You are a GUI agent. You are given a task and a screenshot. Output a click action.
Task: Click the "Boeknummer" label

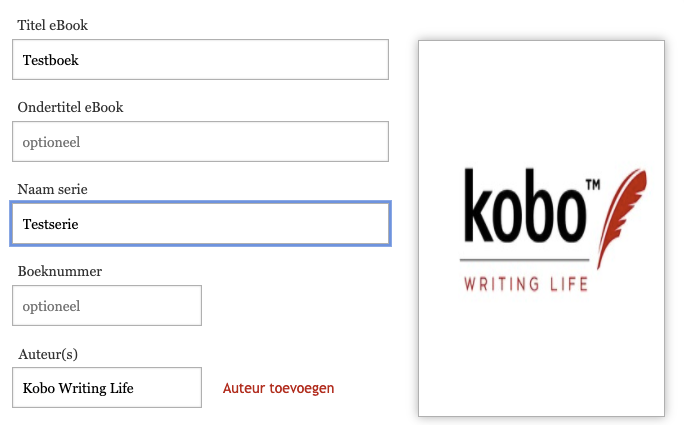click(60, 271)
